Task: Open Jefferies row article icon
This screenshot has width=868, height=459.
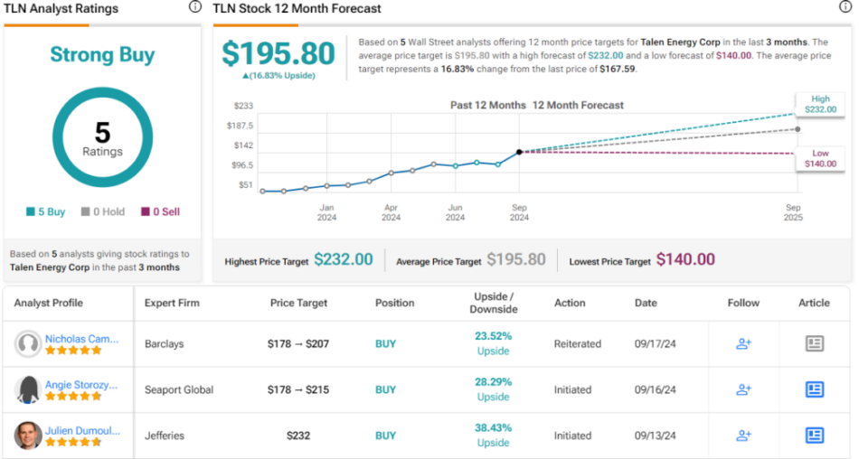Action: tap(815, 436)
